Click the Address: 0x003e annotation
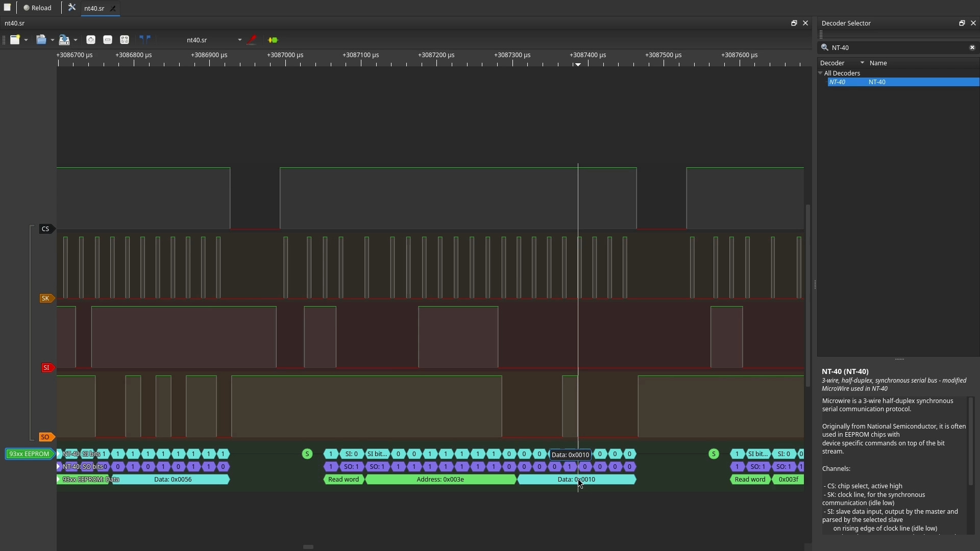 440,479
